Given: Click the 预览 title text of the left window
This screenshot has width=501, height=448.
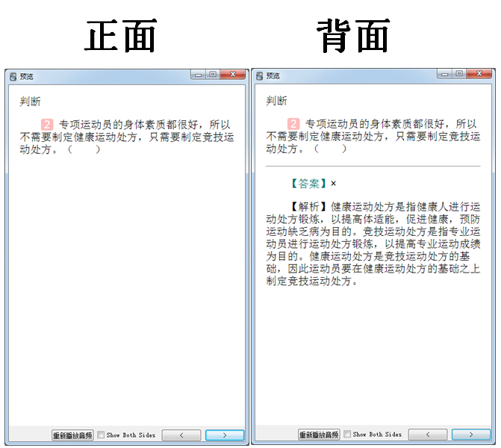Looking at the screenshot, I should pyautogui.click(x=27, y=77).
